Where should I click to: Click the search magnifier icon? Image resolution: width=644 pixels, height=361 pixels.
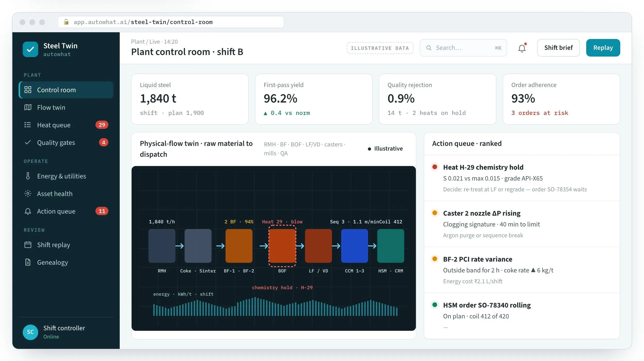(x=429, y=48)
